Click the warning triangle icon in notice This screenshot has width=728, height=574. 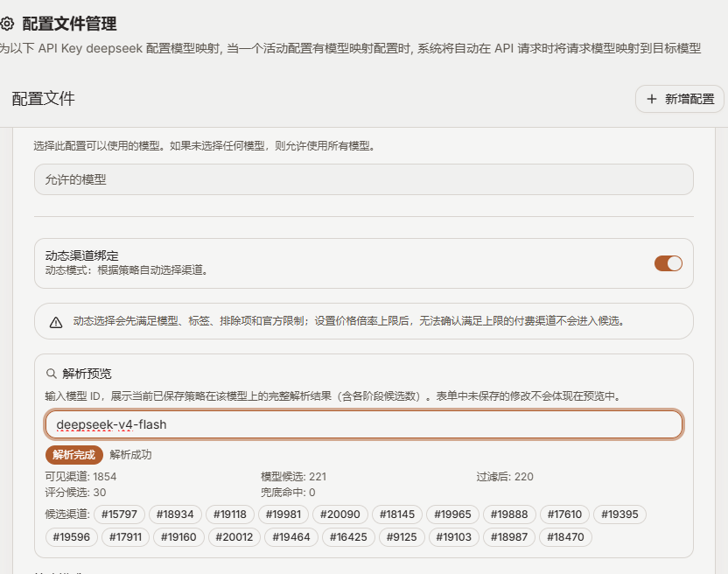(56, 322)
